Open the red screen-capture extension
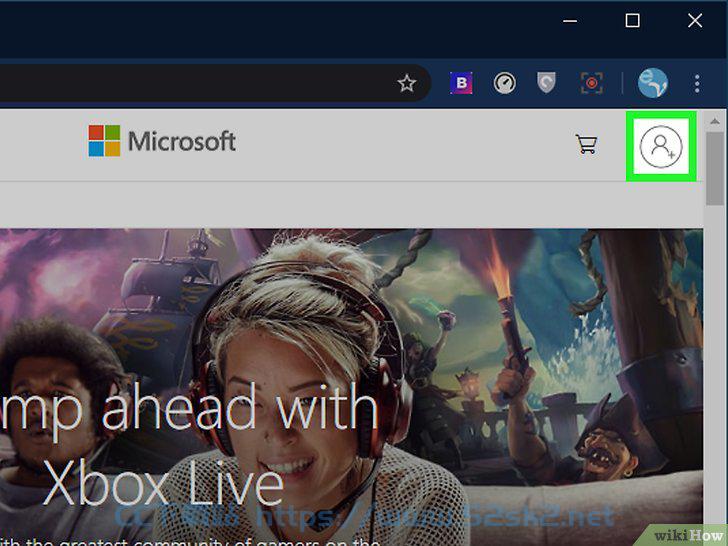This screenshot has width=728, height=546. (x=592, y=83)
